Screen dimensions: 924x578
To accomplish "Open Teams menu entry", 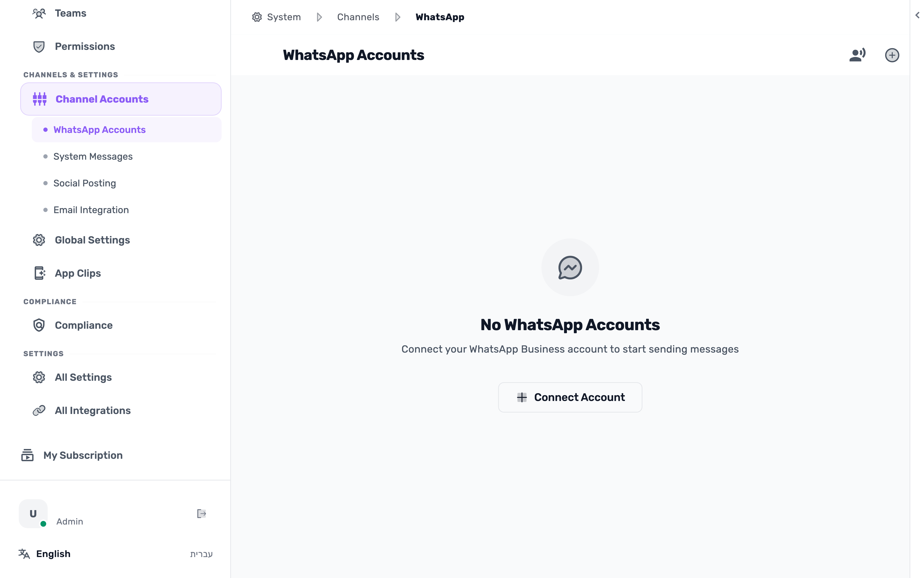I will (121, 13).
